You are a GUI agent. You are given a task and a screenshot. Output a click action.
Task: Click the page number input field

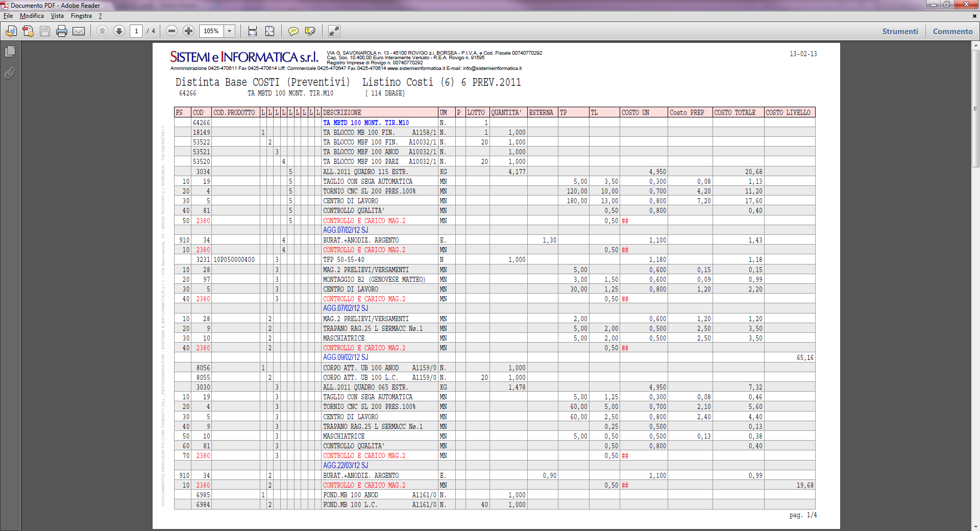coord(136,31)
